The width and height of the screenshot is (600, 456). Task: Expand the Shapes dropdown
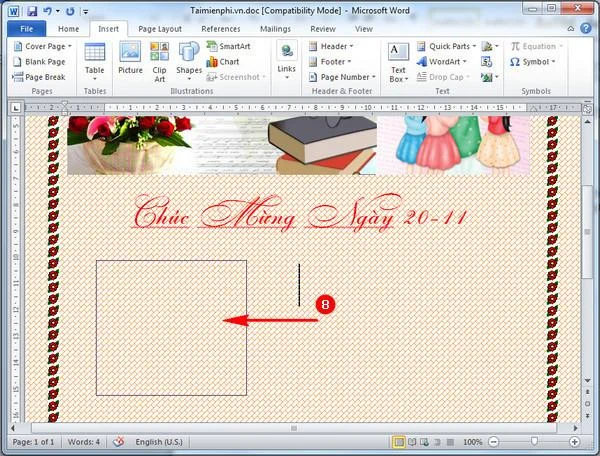coord(189,62)
